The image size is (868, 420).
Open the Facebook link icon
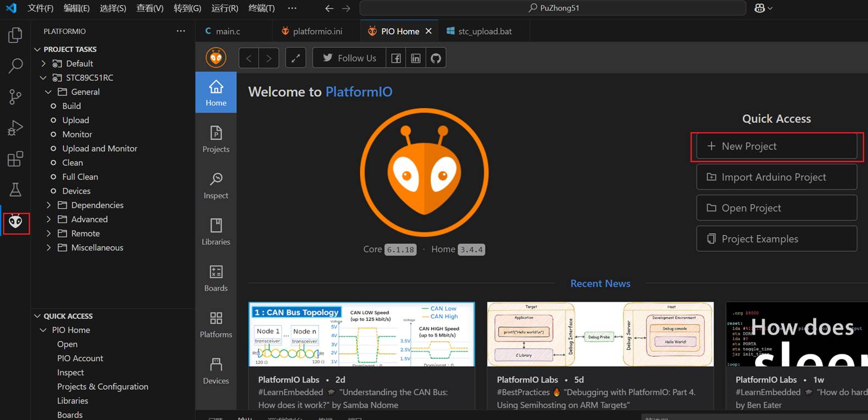396,58
